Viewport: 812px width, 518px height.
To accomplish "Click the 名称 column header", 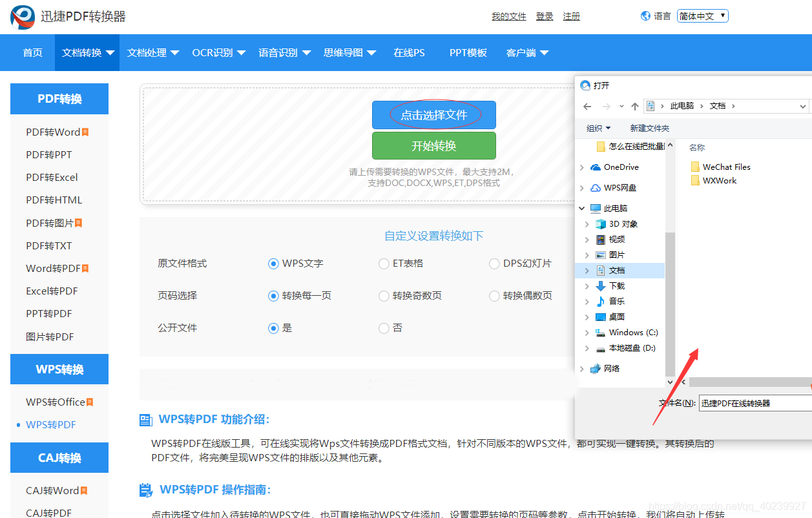I will coord(697,148).
